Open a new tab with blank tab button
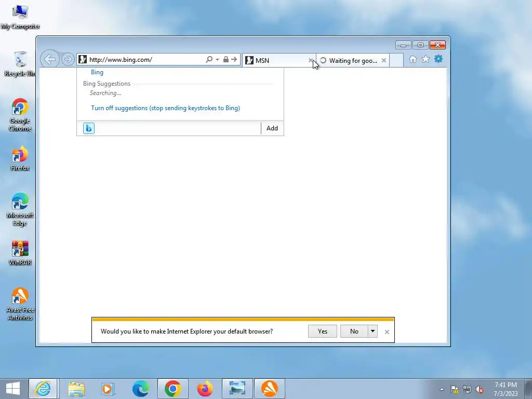This screenshot has width=532, height=399. pos(396,60)
